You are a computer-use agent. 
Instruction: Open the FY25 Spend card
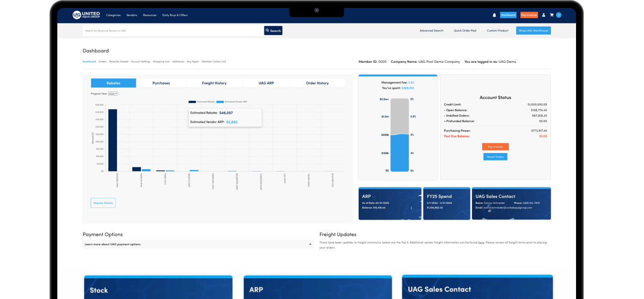(447, 203)
